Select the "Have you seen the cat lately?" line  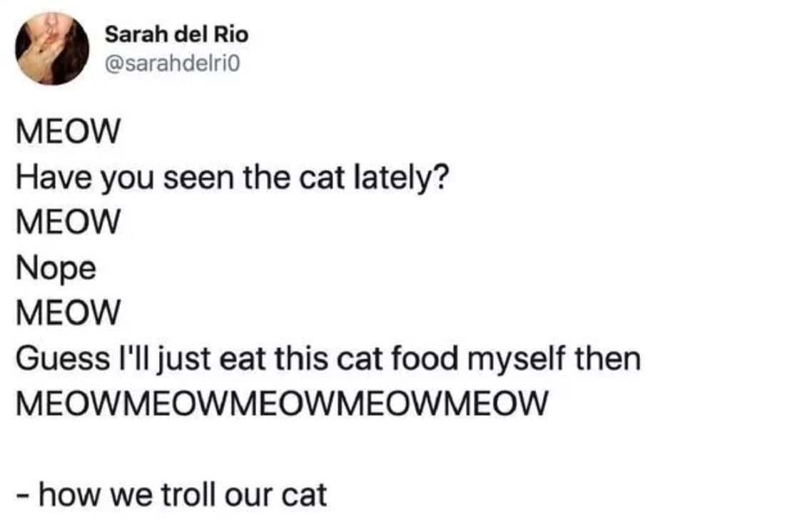coord(232,178)
